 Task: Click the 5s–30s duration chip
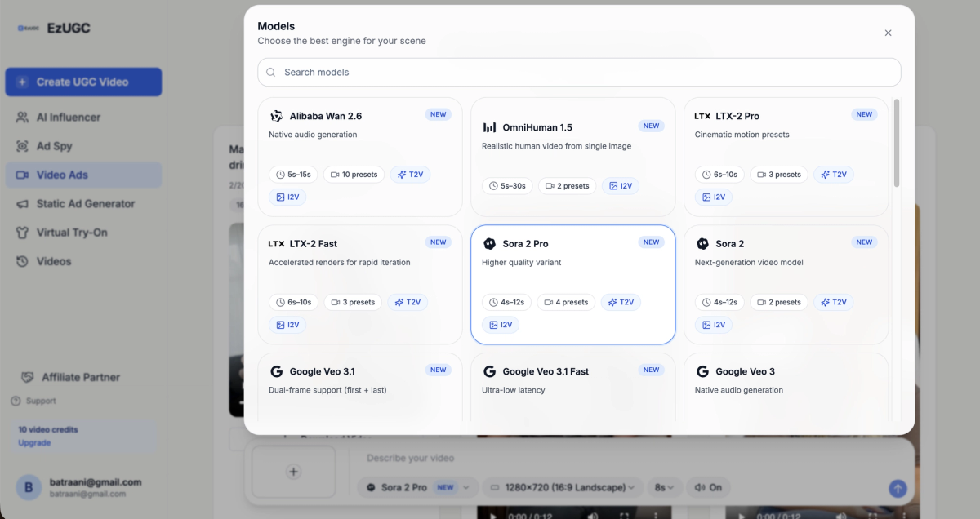[507, 186]
